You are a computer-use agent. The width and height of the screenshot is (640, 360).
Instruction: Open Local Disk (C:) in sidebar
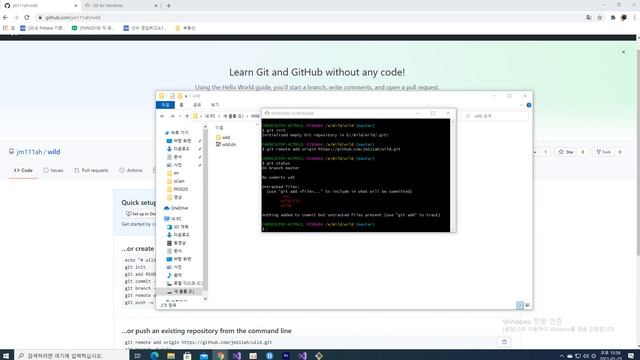point(184,283)
